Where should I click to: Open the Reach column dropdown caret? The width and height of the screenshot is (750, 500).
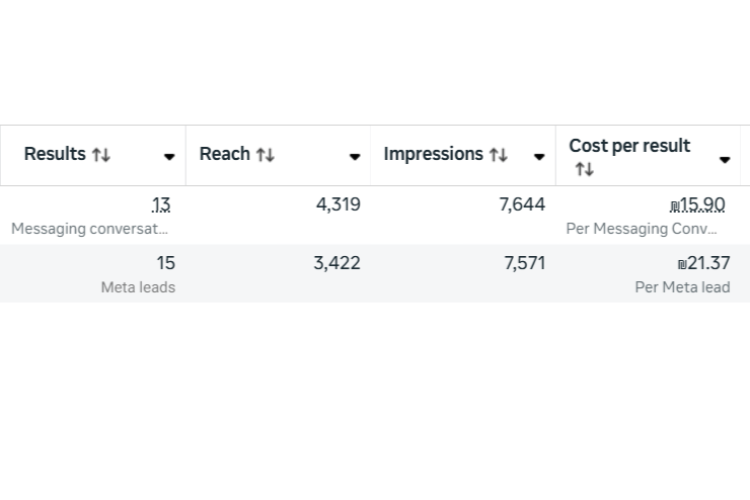coord(354,156)
